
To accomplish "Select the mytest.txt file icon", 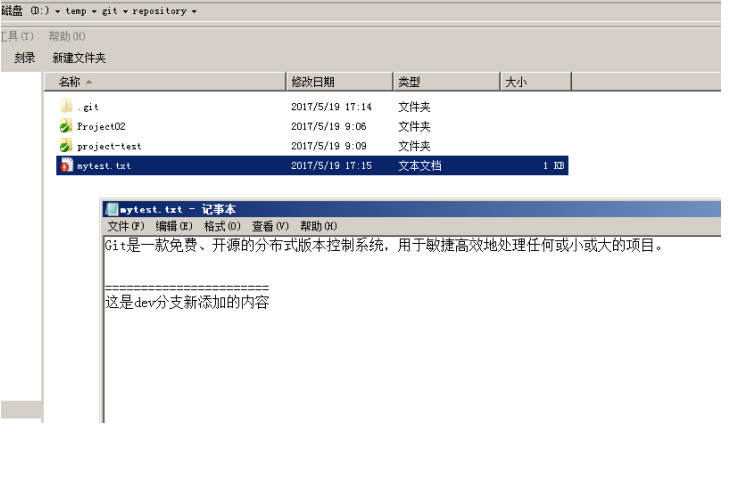I will pyautogui.click(x=66, y=165).
